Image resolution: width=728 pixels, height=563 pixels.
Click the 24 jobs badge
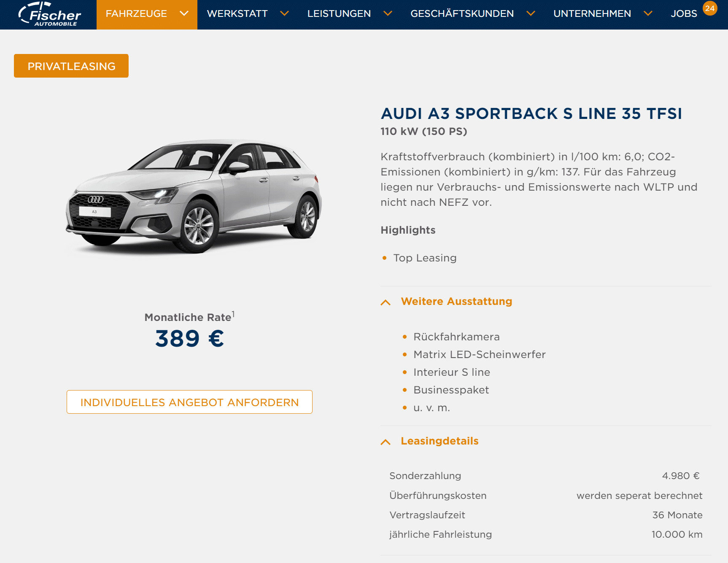click(x=710, y=8)
